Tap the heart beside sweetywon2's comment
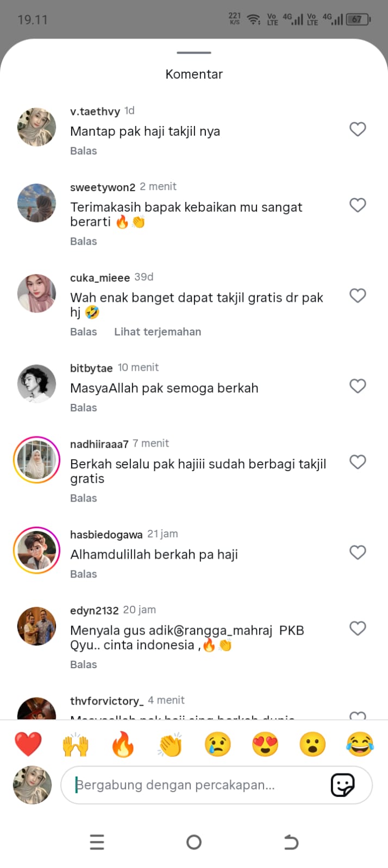388x868 pixels. tap(358, 205)
